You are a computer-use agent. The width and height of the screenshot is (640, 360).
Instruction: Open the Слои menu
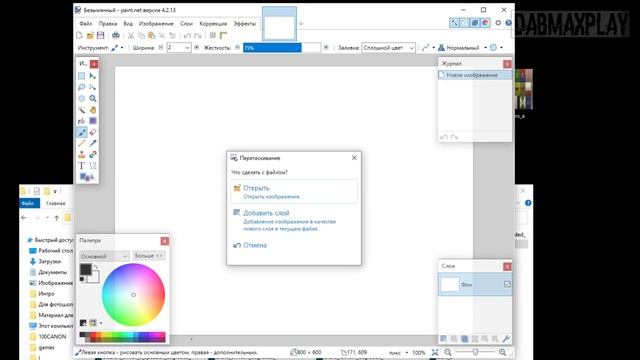(186, 24)
